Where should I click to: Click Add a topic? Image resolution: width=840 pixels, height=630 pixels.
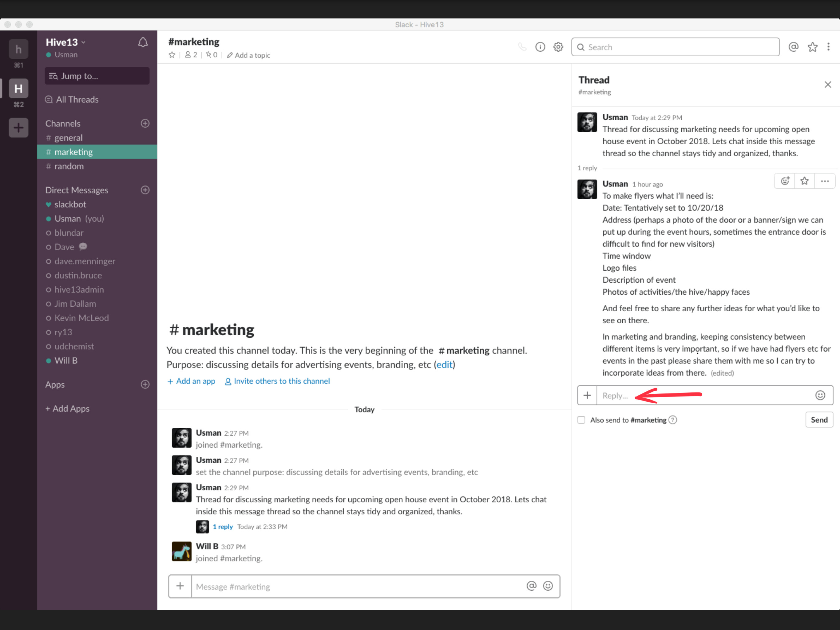[x=249, y=55]
